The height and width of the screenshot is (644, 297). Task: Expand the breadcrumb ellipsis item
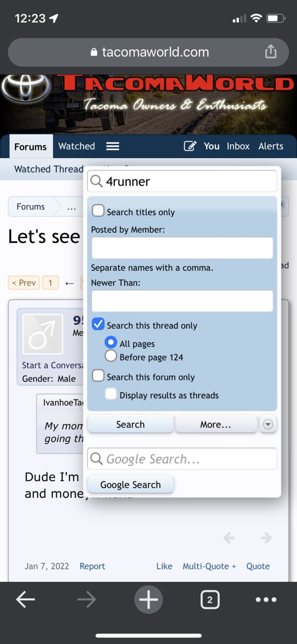72,207
